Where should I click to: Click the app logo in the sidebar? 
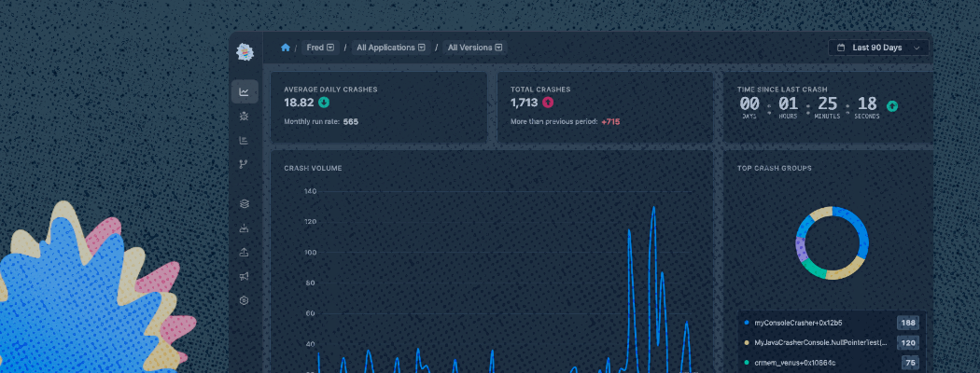pyautogui.click(x=245, y=52)
